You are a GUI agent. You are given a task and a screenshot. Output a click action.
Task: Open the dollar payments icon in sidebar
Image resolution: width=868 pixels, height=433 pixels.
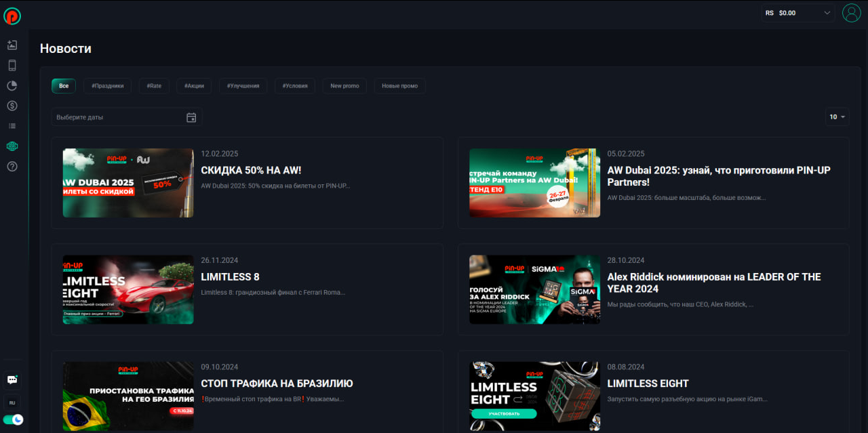tap(12, 106)
